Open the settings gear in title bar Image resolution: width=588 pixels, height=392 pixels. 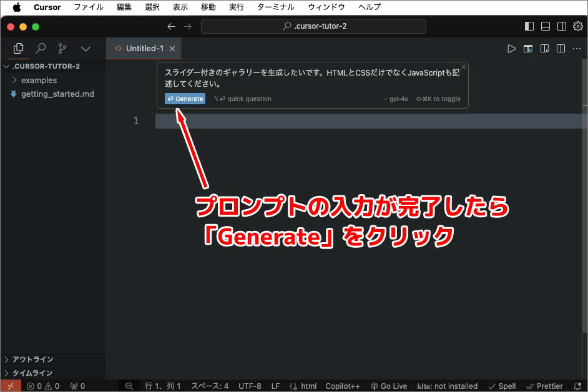577,26
